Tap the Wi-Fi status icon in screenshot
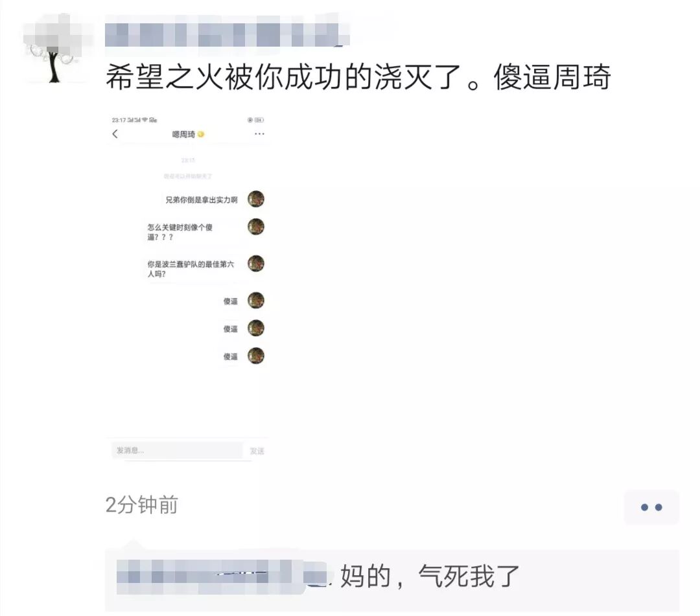 [x=145, y=120]
